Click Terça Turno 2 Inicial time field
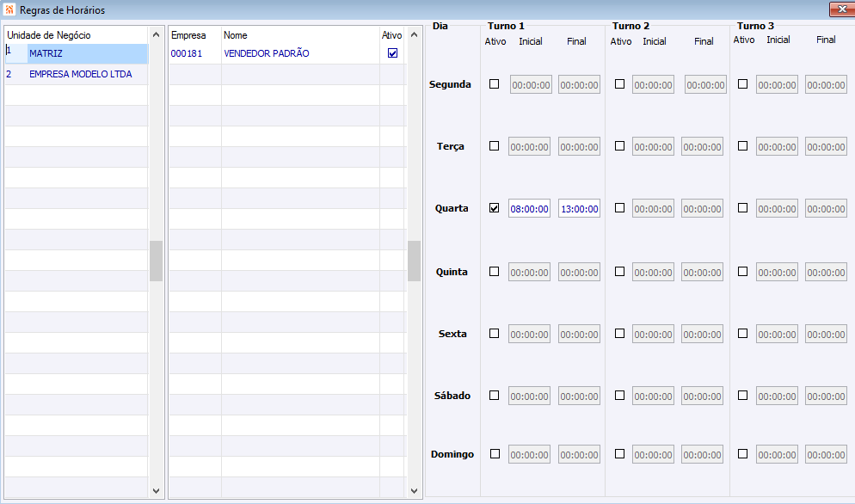Screen dimensions: 855x504 tap(653, 147)
